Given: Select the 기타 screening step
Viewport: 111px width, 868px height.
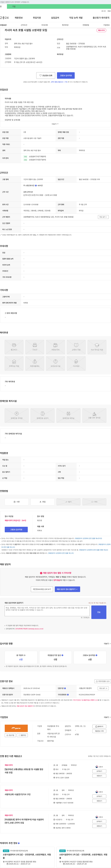Looking at the screenshot, I should (x=94, y=502).
